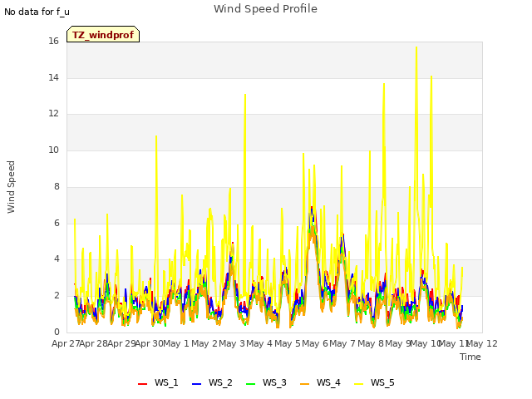
Task: Click the yellow WS_5 spike near 13 on May 3
Action: (245, 96)
